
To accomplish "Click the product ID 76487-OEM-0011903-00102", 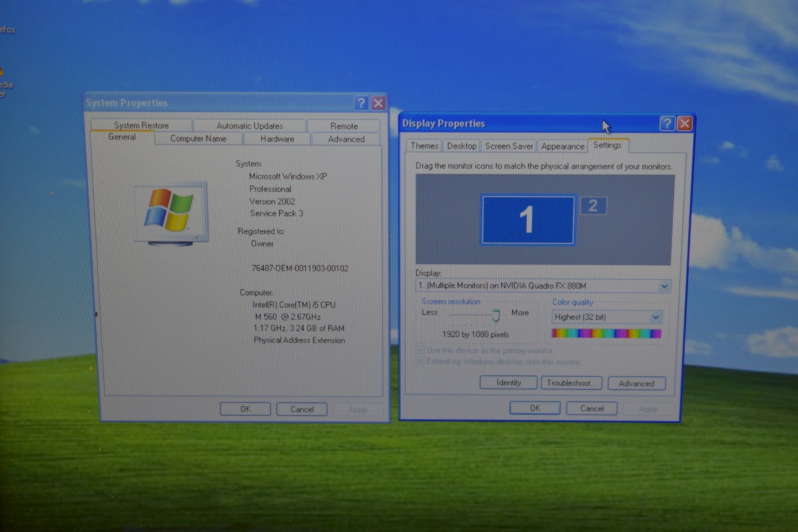I will click(x=300, y=268).
